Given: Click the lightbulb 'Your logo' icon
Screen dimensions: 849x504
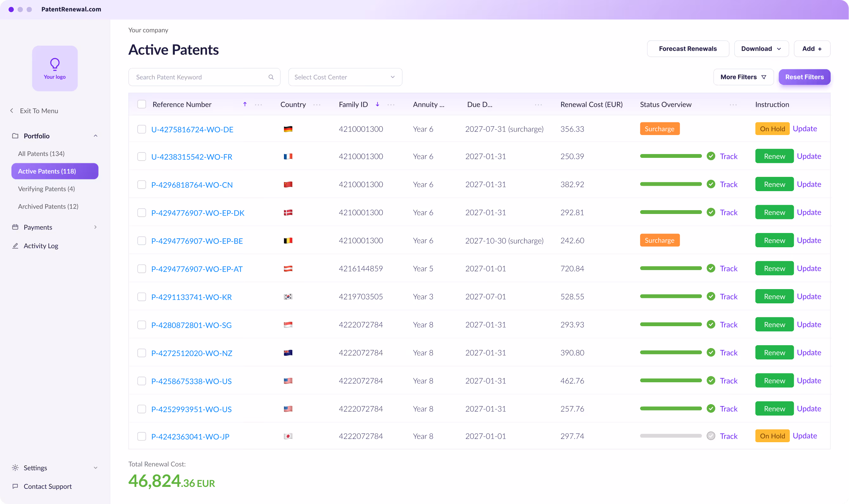Looking at the screenshot, I should [x=55, y=63].
